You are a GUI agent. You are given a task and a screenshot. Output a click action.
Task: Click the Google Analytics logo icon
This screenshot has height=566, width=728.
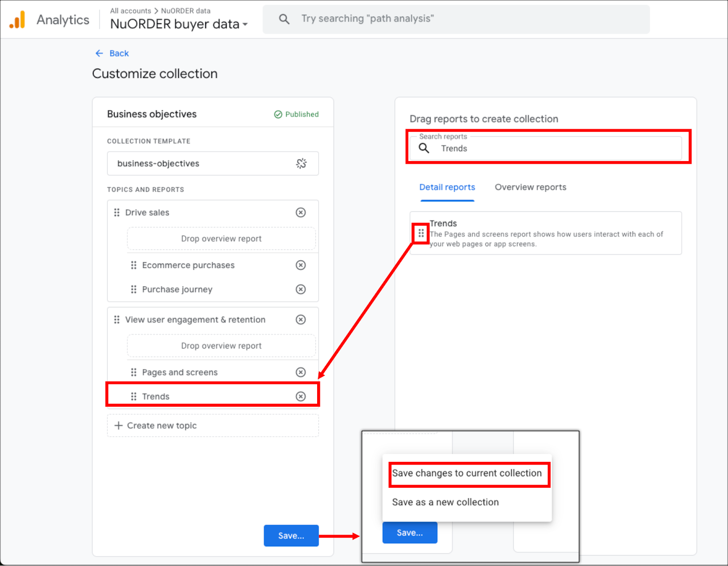[x=17, y=20]
